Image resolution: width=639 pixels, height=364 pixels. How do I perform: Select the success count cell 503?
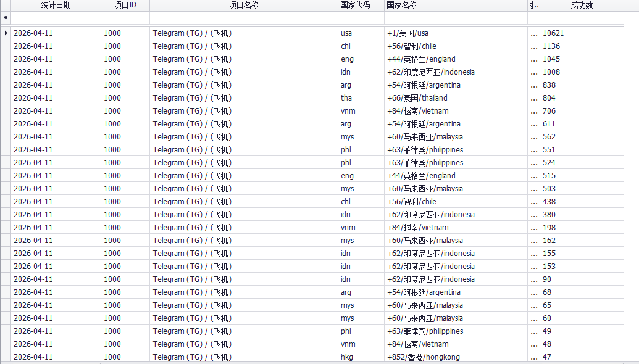[x=582, y=189]
